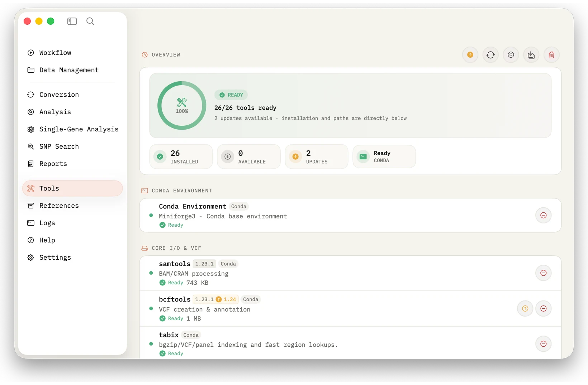This screenshot has width=588, height=385.
Task: Toggle the sidebar panel icon
Action: (x=72, y=21)
